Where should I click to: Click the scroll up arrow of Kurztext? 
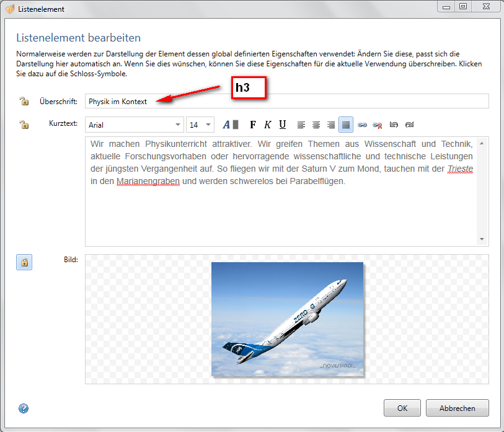click(x=482, y=143)
